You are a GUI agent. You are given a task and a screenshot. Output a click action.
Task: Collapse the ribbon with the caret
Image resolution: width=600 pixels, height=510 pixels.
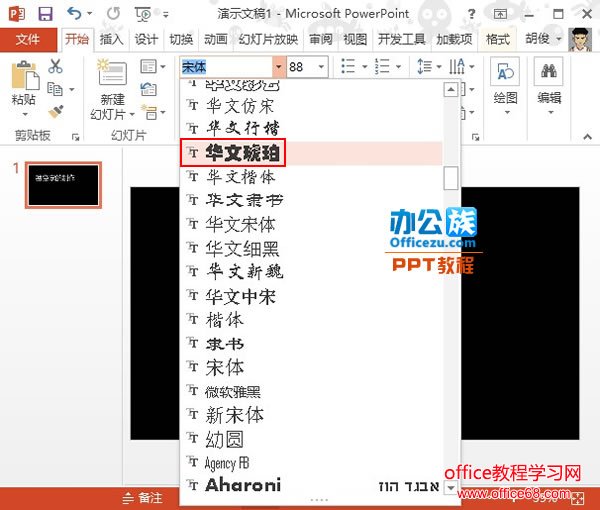(587, 136)
